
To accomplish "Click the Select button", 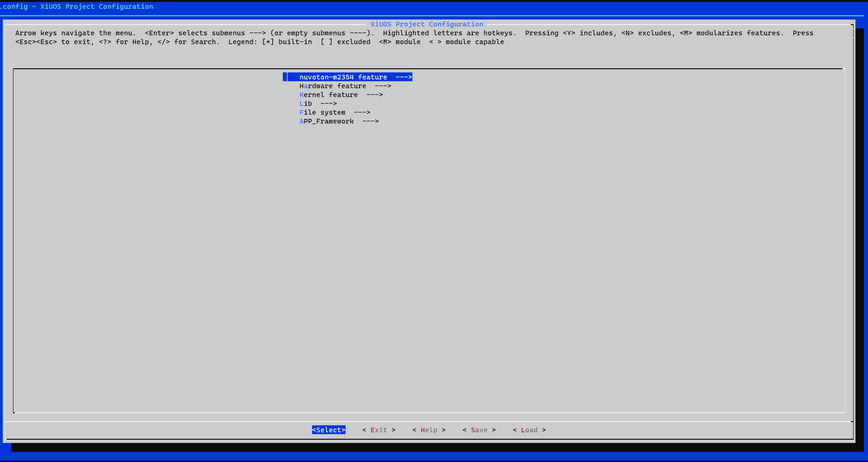I will pyautogui.click(x=329, y=430).
